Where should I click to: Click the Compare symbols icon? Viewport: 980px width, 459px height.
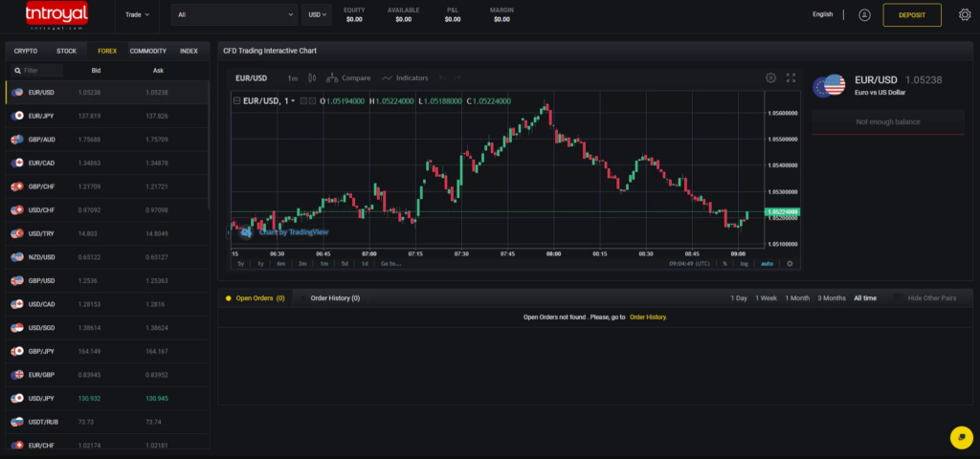[x=349, y=77]
